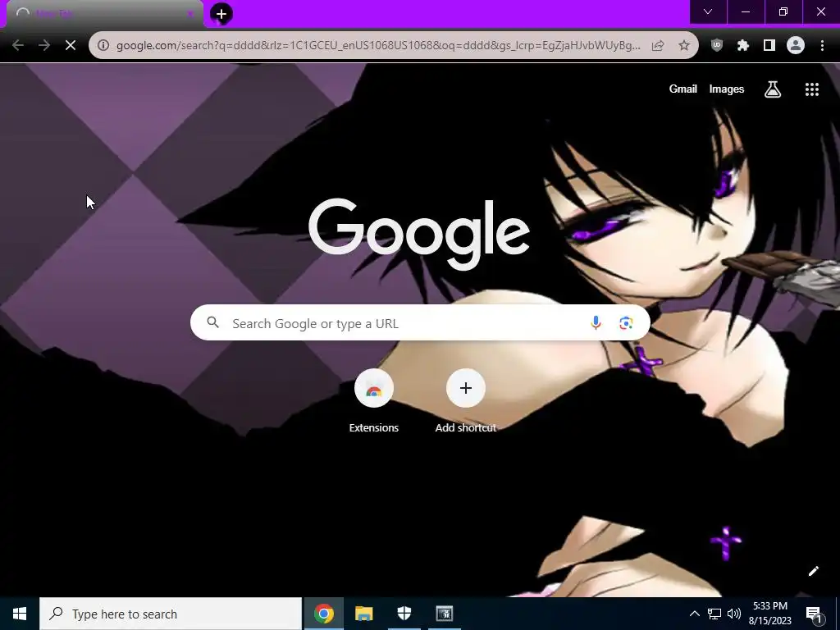Start voice search with microphone

click(596, 323)
